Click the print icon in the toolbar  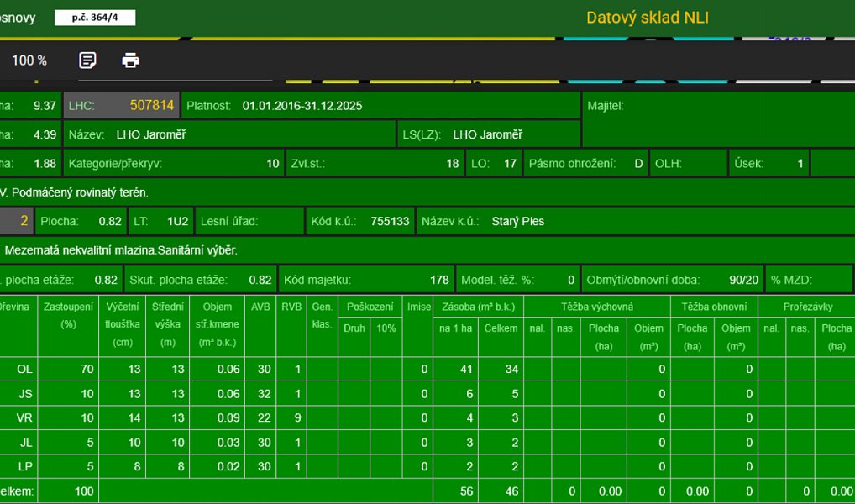point(130,60)
